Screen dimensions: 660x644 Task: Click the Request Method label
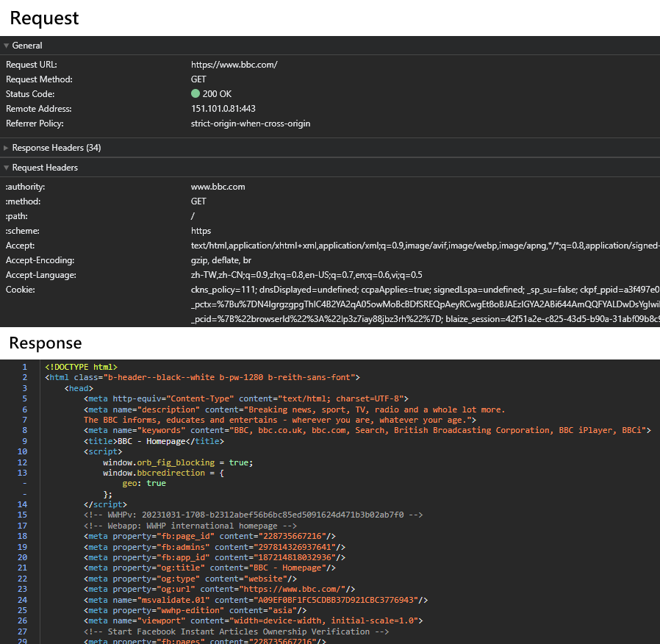(x=39, y=79)
